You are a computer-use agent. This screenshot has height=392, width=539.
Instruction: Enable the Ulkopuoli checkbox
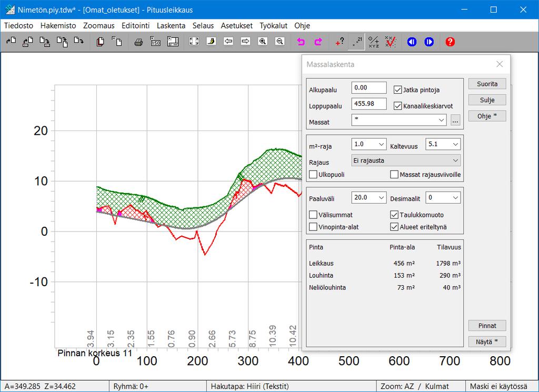point(313,175)
